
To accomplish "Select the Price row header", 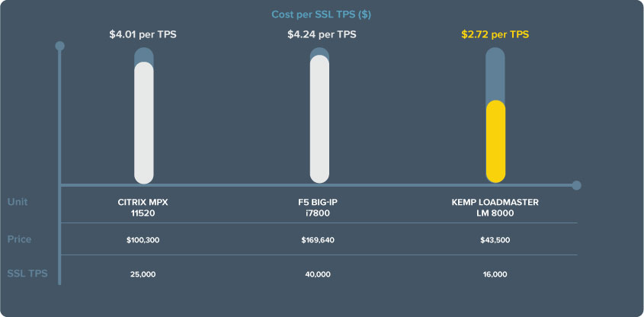I will (x=19, y=239).
